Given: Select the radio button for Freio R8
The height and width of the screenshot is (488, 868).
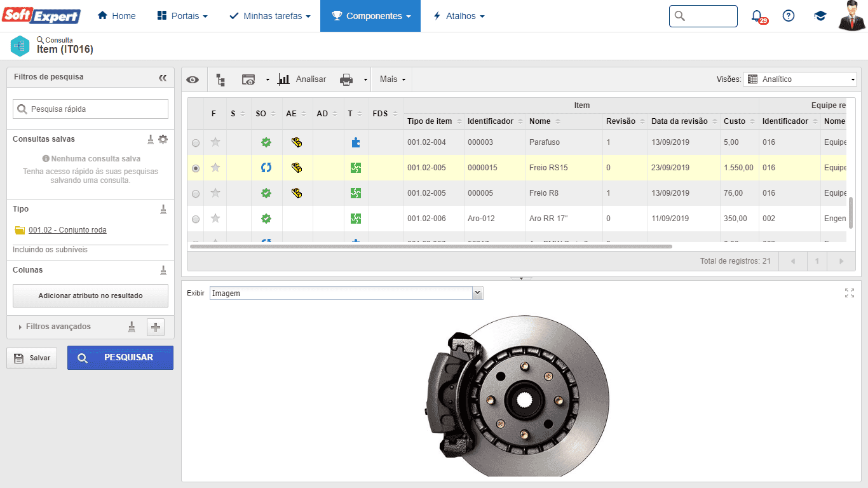Looking at the screenshot, I should click(196, 194).
